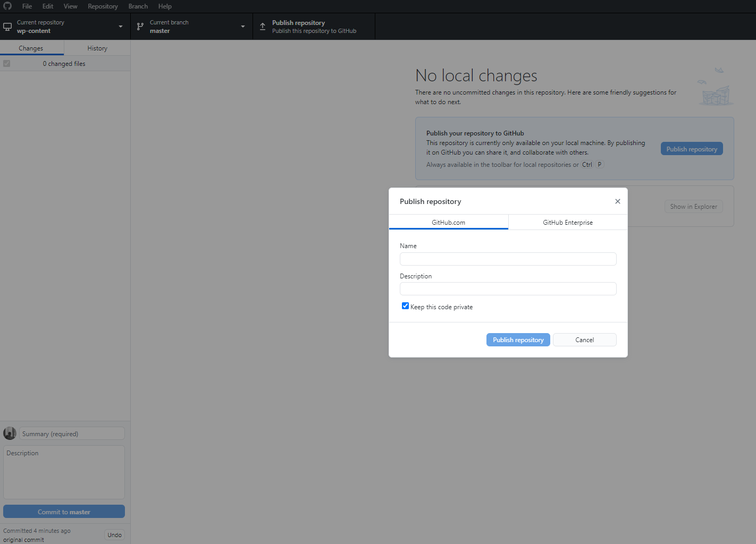
Task: Toggle the Keep this code private checkbox
Action: (x=405, y=306)
